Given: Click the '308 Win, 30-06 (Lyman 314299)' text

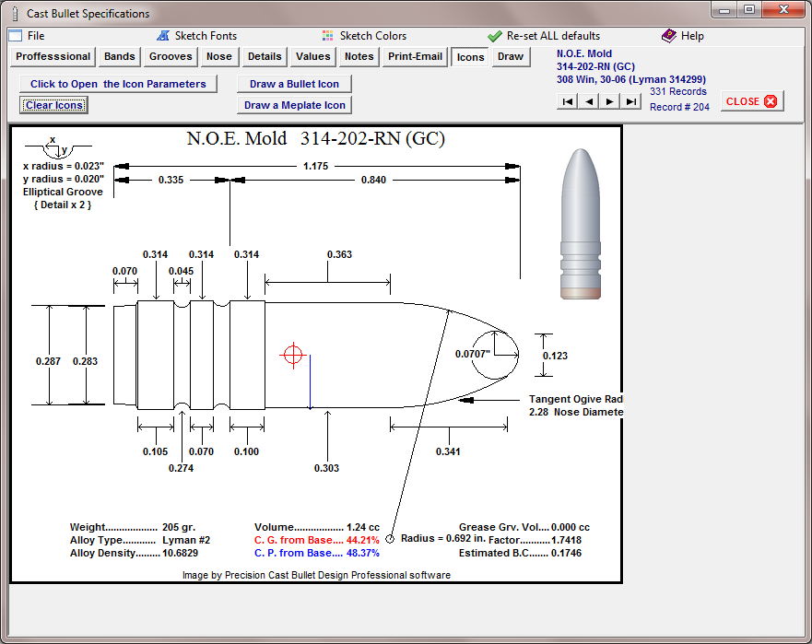Looking at the screenshot, I should [x=630, y=80].
